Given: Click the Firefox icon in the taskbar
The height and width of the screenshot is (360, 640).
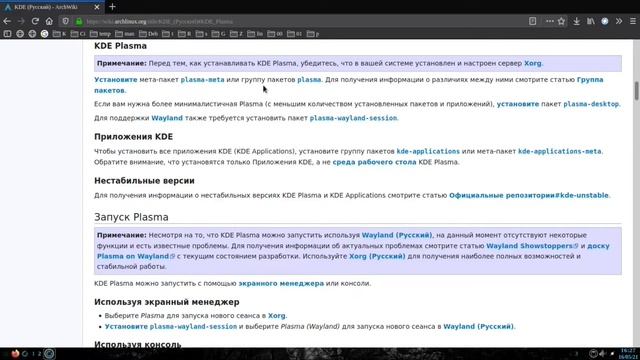Looking at the screenshot, I should pyautogui.click(x=15, y=353).
